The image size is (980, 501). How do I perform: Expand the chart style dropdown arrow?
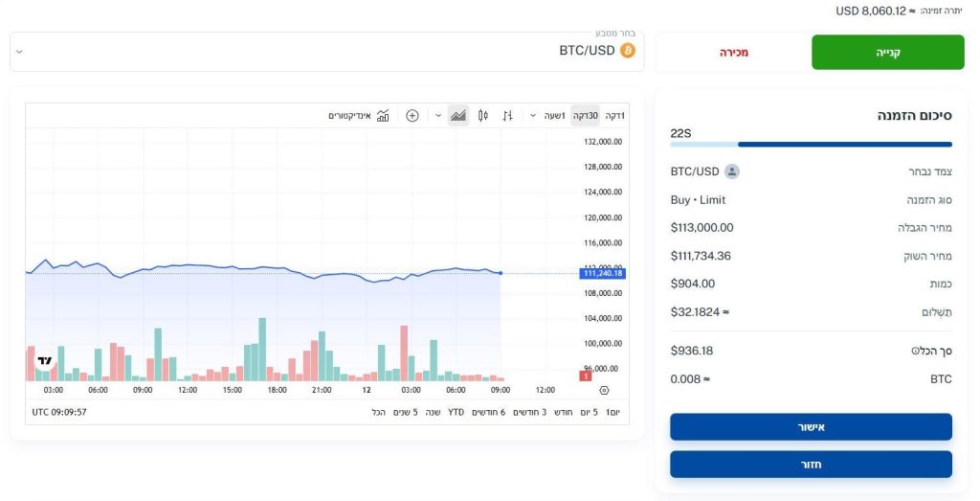click(438, 116)
